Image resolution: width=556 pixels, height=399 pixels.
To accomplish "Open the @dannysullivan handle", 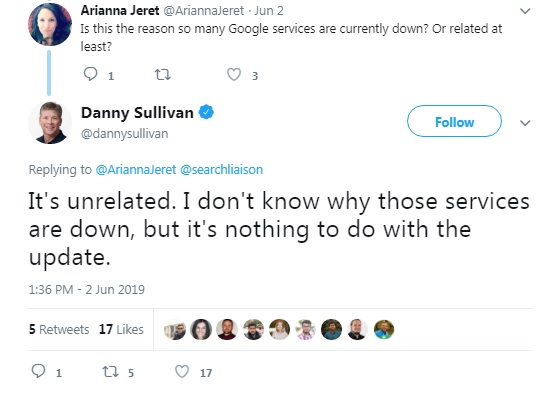I will [x=124, y=134].
